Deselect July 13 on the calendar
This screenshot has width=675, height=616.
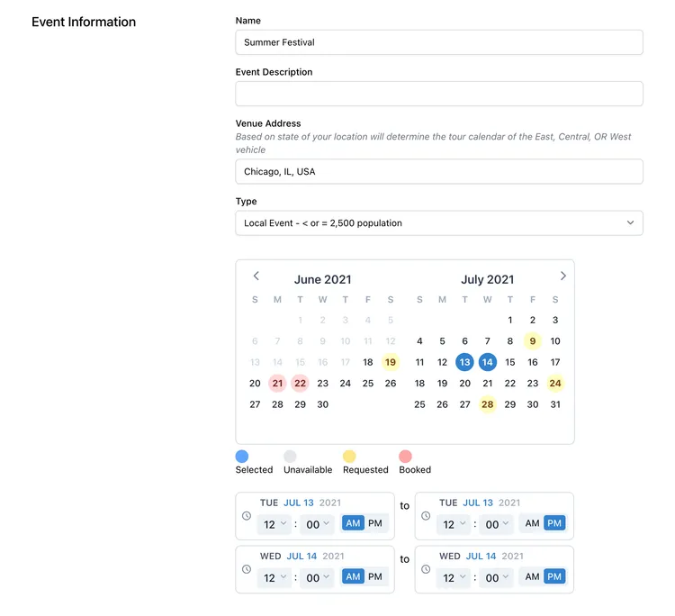[465, 362]
